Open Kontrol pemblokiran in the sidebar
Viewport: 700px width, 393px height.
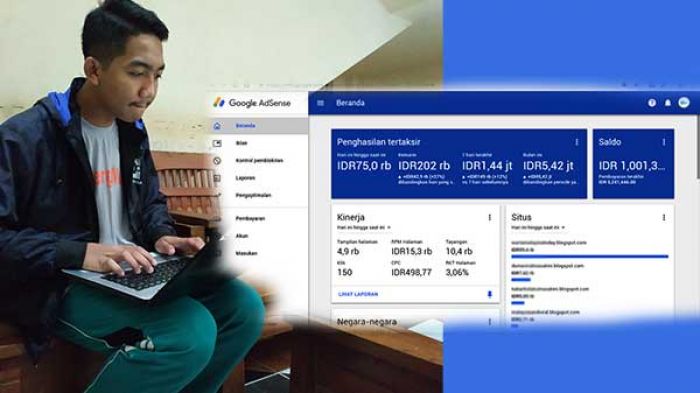[259, 161]
